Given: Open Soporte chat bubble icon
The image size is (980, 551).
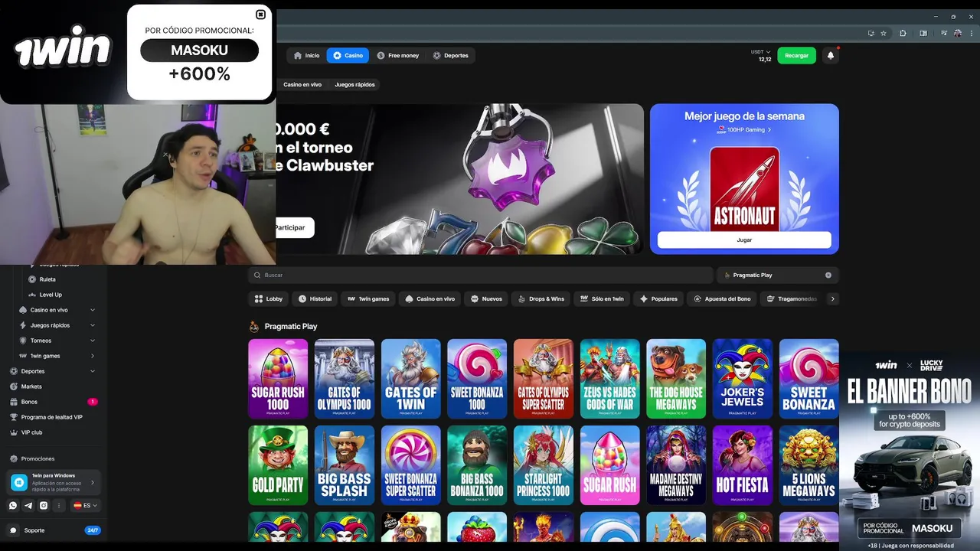Looking at the screenshot, I should pos(13,530).
